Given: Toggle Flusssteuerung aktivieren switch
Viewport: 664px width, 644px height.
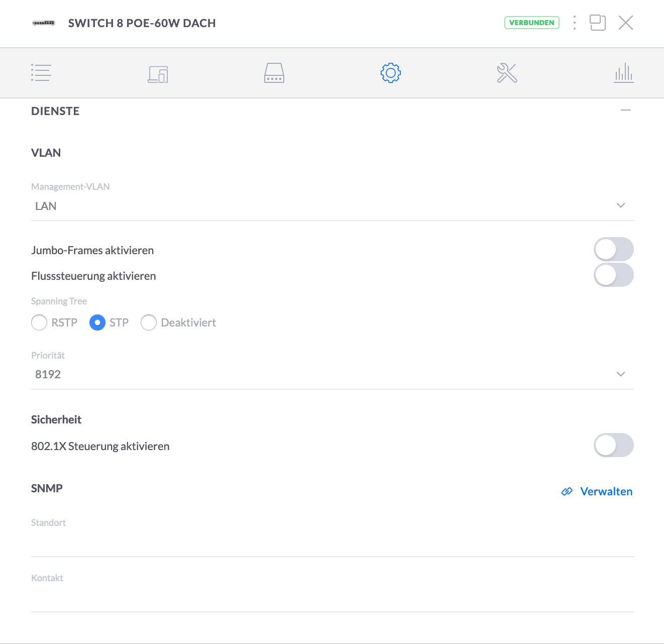Looking at the screenshot, I should [614, 275].
